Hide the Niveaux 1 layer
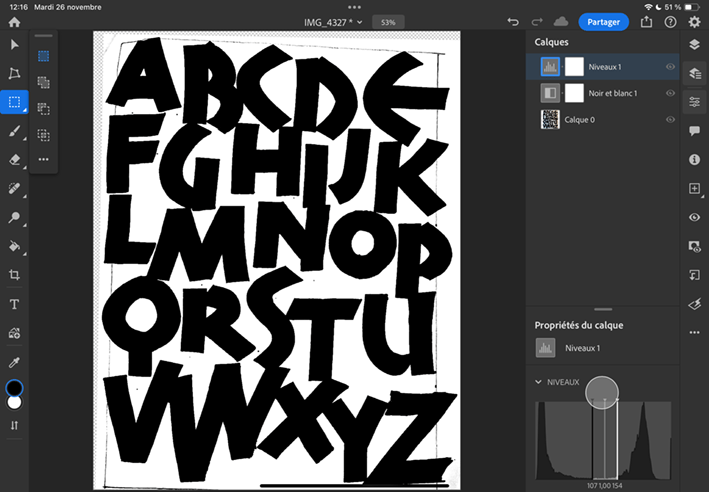Viewport: 709px width, 492px height. pos(671,67)
